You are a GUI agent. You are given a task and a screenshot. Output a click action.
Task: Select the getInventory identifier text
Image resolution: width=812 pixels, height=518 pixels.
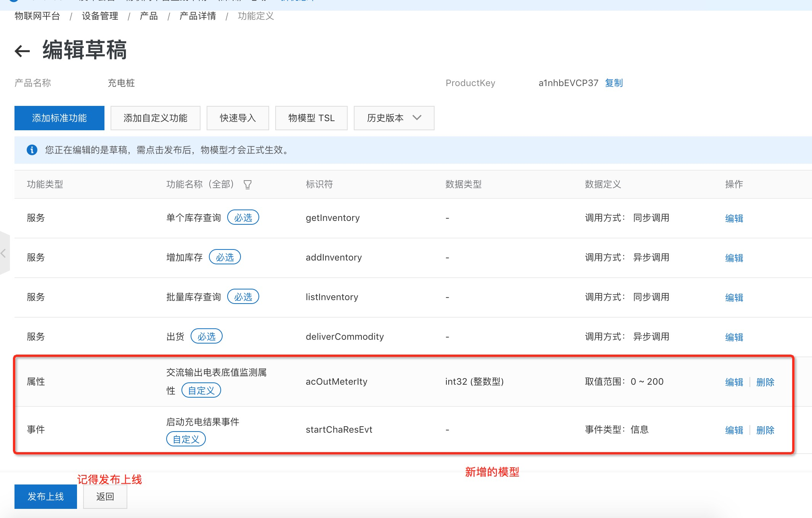pyautogui.click(x=332, y=218)
